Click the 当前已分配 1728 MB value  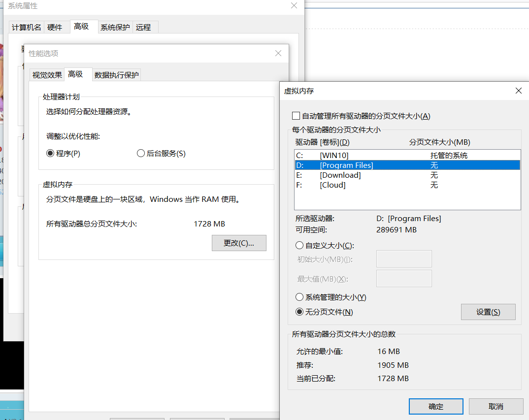click(x=393, y=379)
